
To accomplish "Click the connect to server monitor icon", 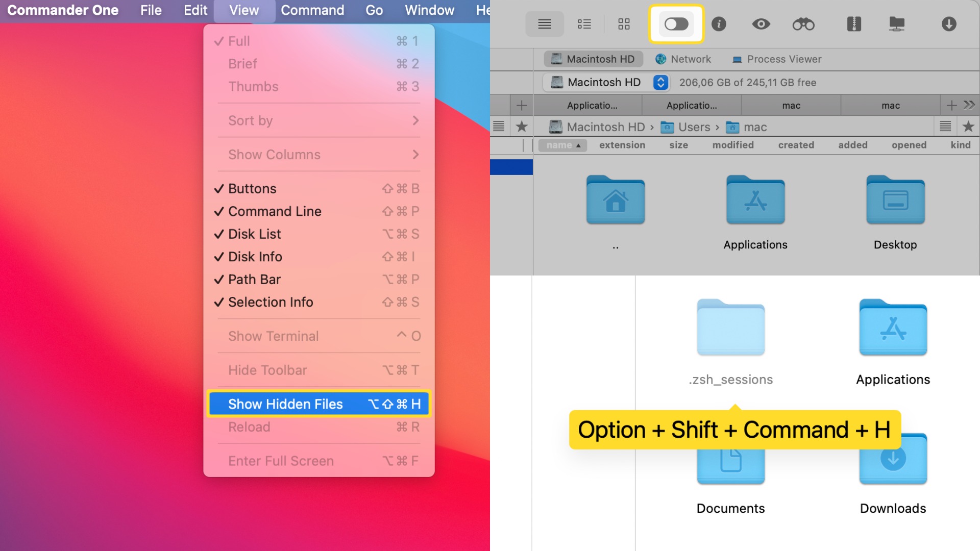I will tap(896, 24).
